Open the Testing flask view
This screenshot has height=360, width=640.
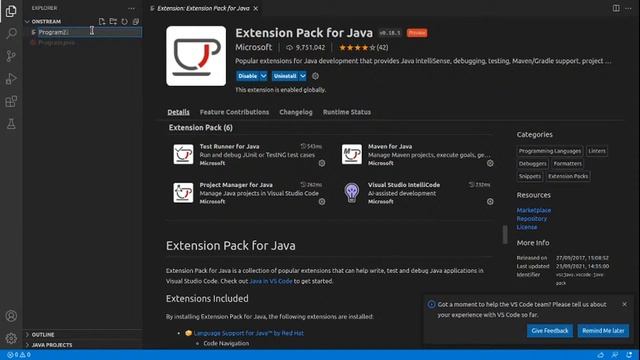click(x=11, y=124)
